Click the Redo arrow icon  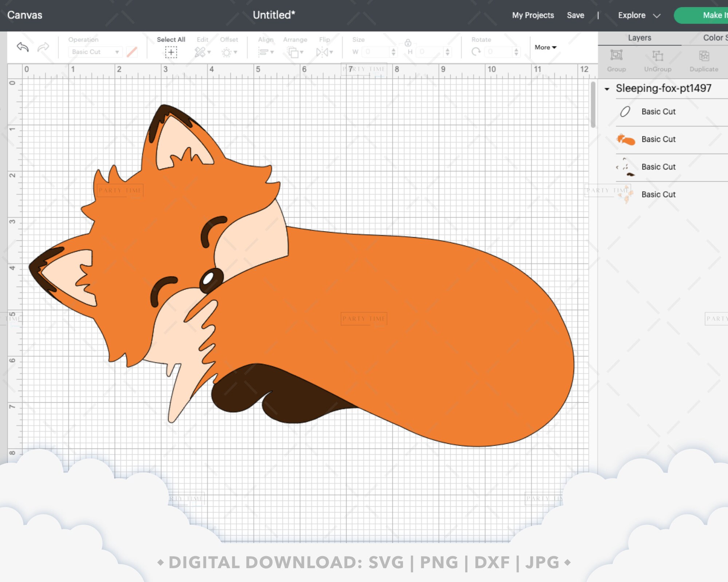[43, 47]
